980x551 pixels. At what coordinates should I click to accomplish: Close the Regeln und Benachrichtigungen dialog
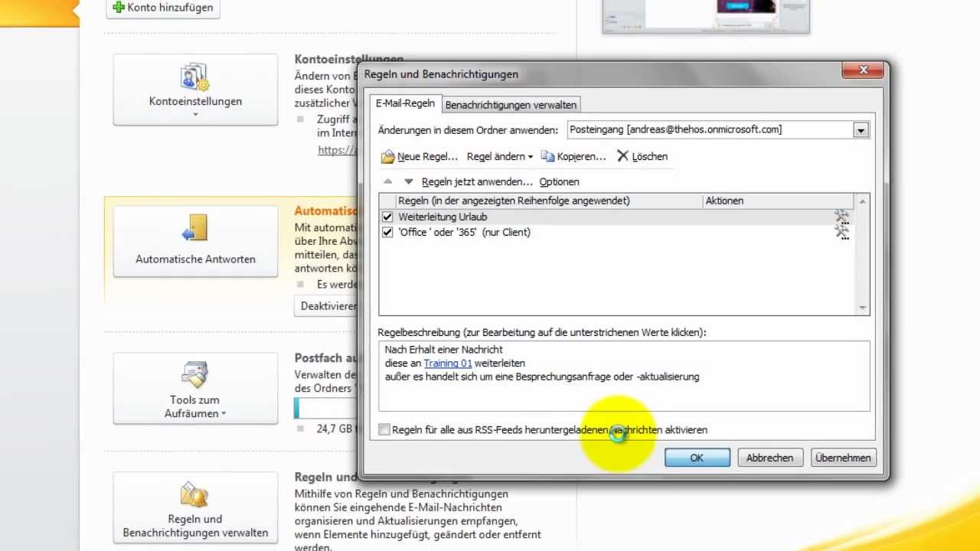pos(863,70)
